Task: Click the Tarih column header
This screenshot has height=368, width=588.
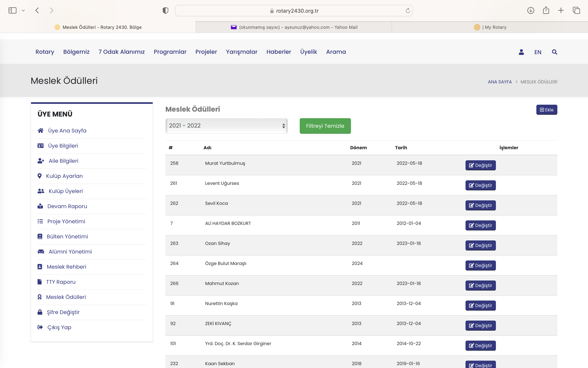Action: click(x=401, y=148)
